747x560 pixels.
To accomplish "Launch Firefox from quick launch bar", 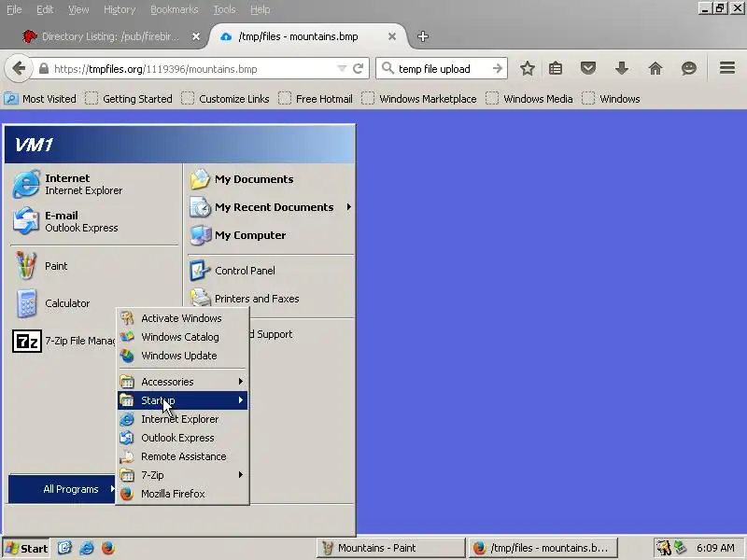I will tap(108, 548).
